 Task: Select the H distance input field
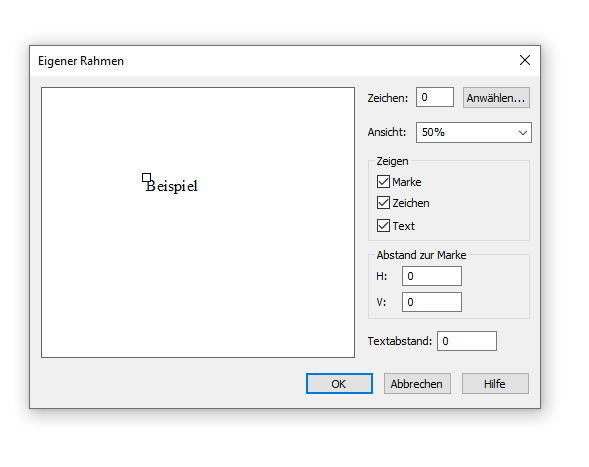coord(432,276)
